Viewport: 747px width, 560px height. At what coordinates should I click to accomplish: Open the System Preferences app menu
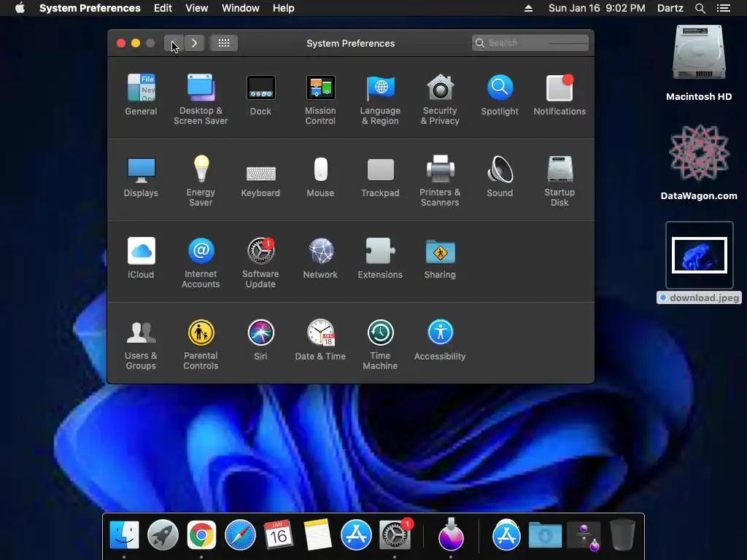point(90,8)
